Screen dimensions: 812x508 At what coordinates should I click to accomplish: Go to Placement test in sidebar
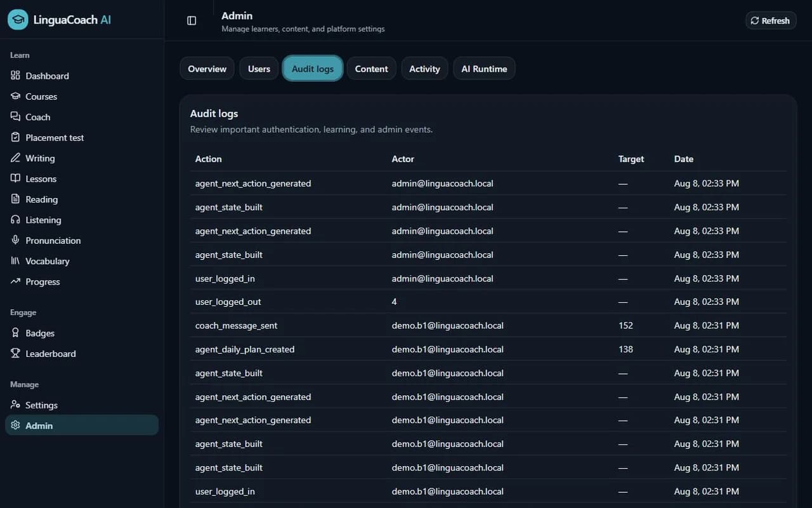(82, 137)
